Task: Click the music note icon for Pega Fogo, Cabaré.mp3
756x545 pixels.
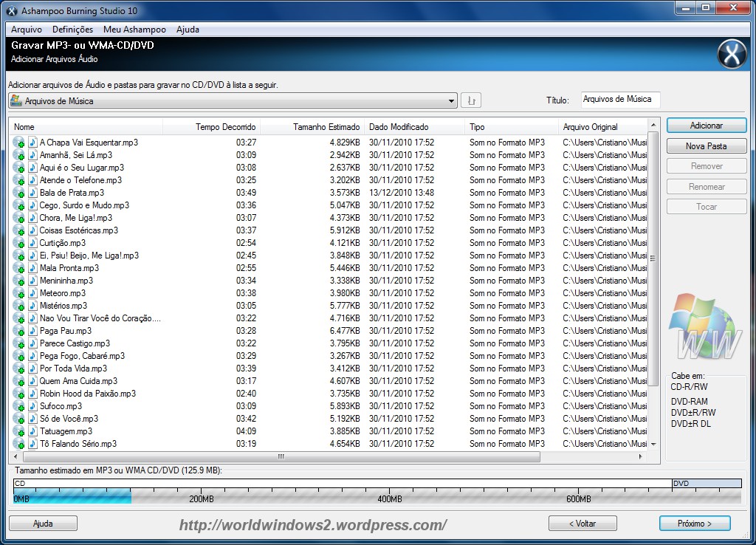Action: coord(32,355)
